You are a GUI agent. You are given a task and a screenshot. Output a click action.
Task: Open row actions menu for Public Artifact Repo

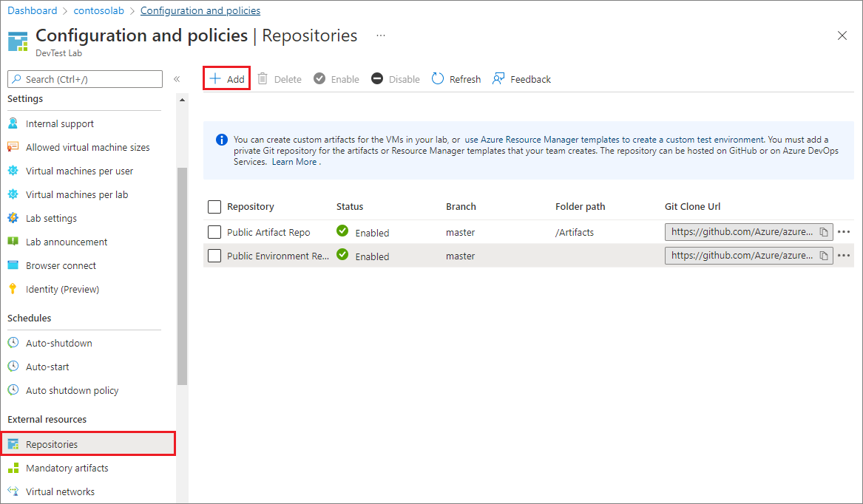(x=844, y=231)
